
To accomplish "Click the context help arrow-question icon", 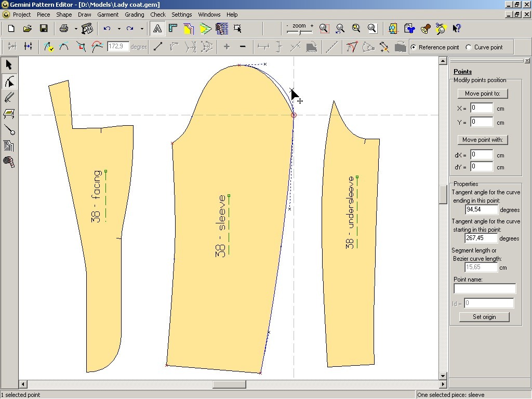I will [457, 29].
